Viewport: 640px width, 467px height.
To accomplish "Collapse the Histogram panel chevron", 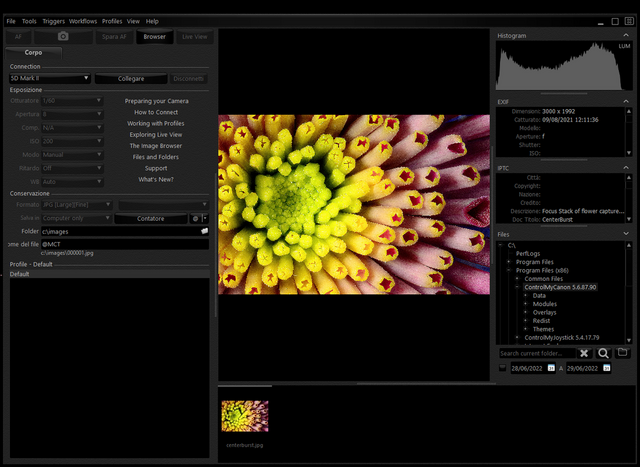I will [626, 36].
